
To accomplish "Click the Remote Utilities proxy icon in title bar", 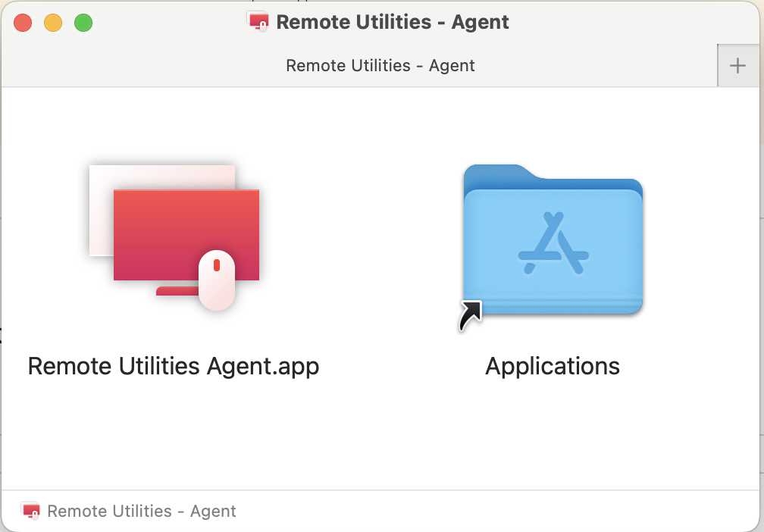I will click(258, 22).
